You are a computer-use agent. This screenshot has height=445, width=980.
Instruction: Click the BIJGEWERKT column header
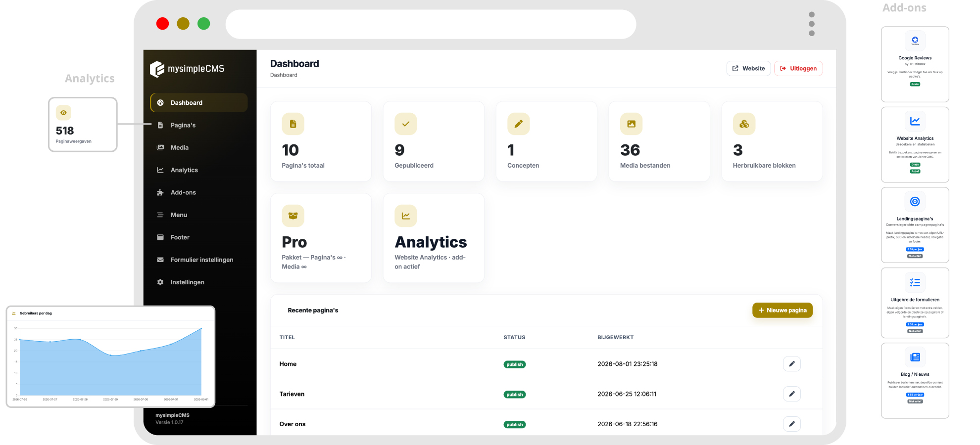pyautogui.click(x=615, y=338)
